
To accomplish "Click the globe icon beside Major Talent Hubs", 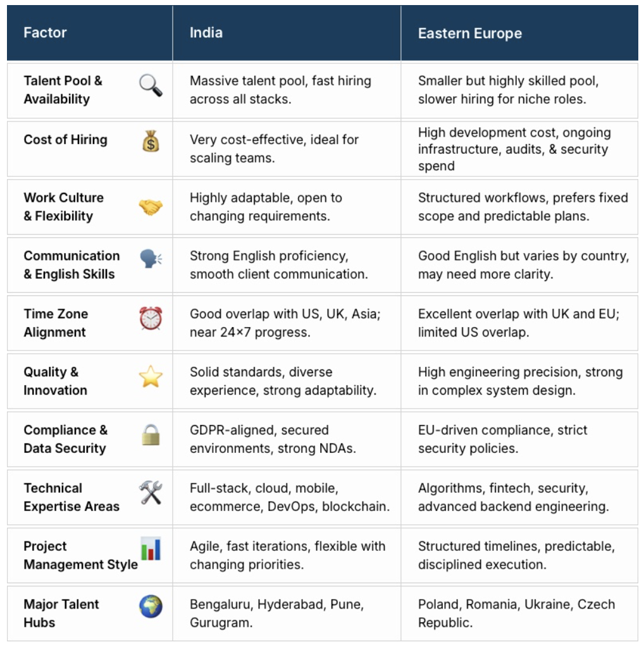I will coord(151,607).
